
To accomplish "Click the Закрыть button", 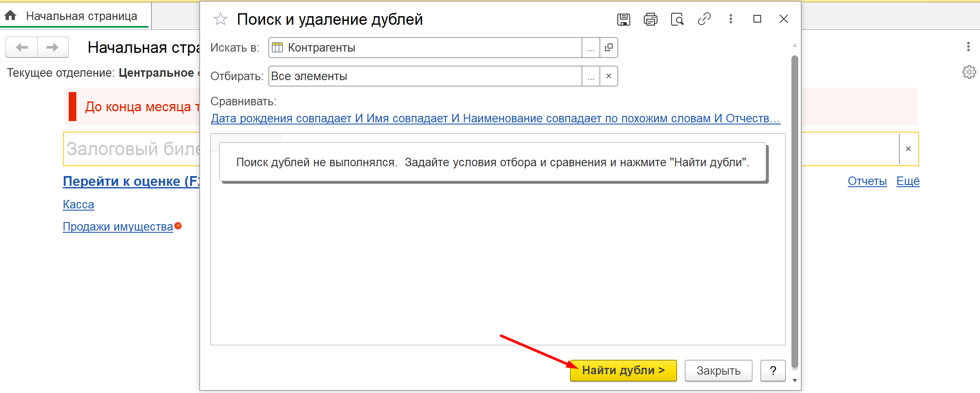I will (x=718, y=371).
